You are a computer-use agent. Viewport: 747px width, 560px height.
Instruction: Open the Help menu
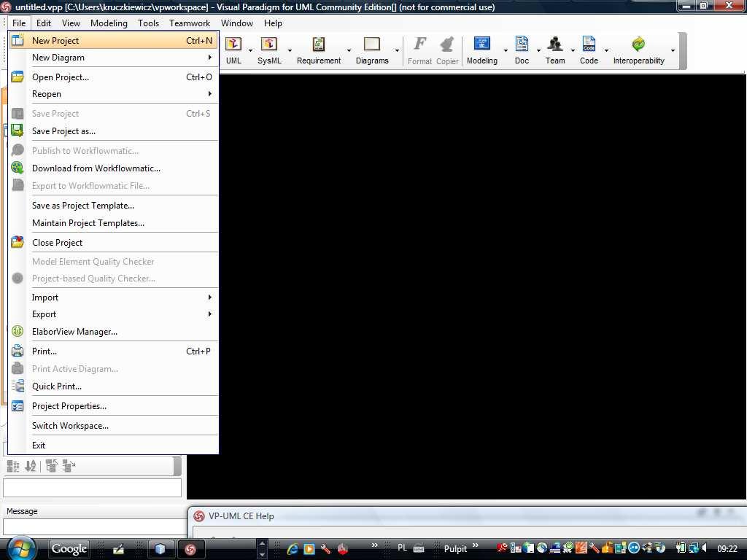(273, 23)
